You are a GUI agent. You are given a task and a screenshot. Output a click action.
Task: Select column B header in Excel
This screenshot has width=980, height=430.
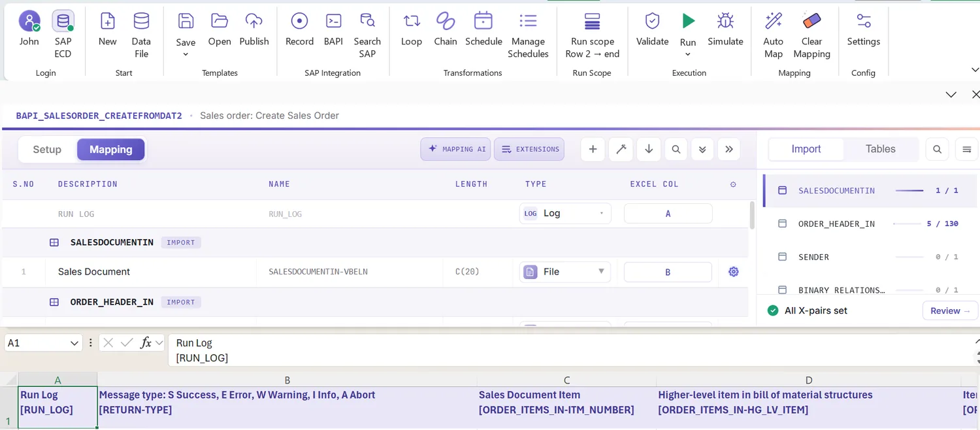[x=287, y=380]
